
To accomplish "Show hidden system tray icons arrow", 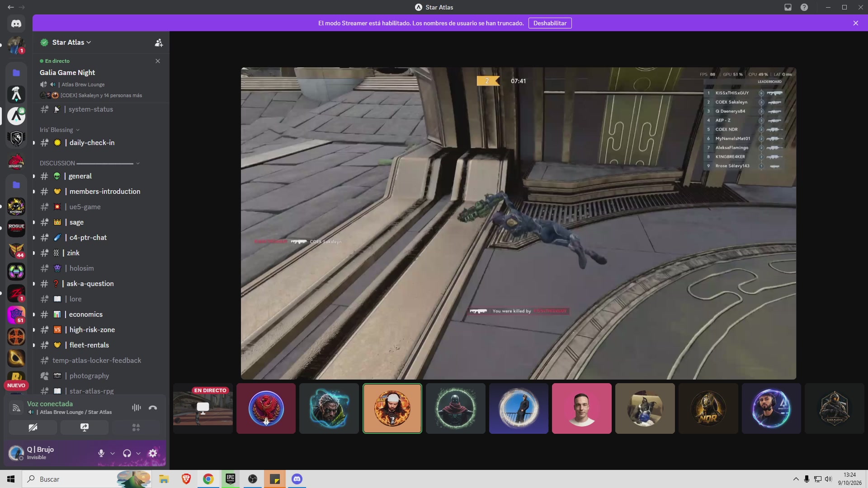I will point(796,479).
